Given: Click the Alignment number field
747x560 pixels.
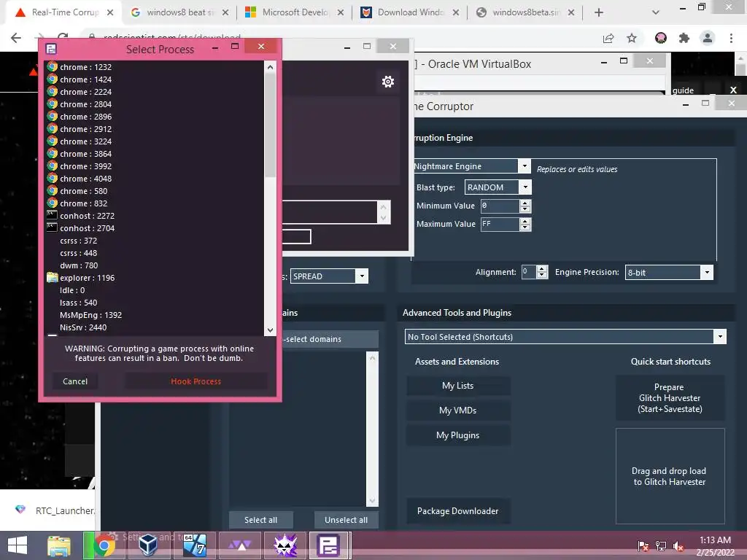Looking at the screenshot, I should [x=529, y=272].
